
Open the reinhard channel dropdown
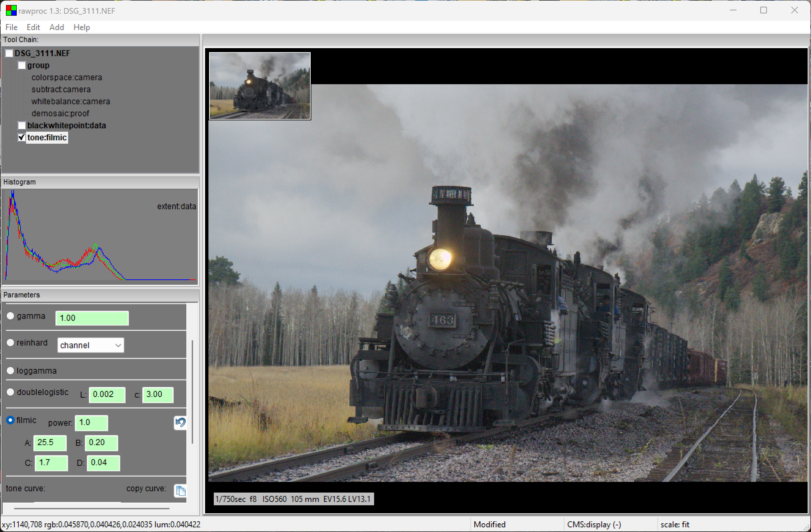90,345
